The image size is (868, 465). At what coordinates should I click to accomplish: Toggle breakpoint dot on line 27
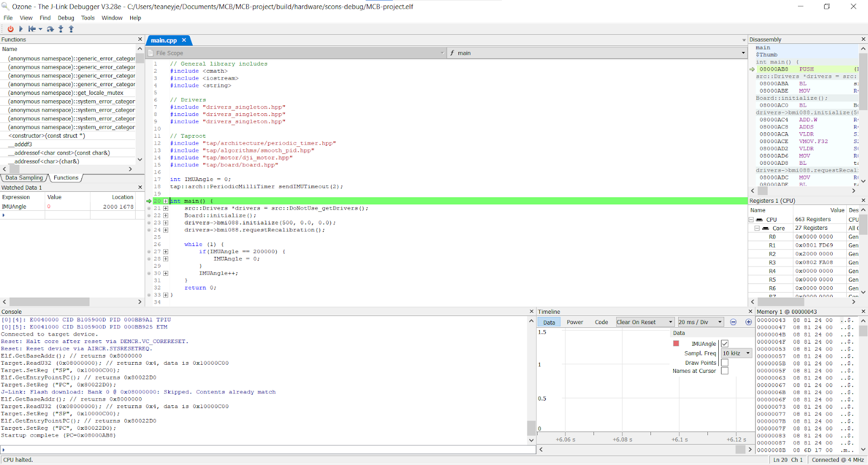149,251
